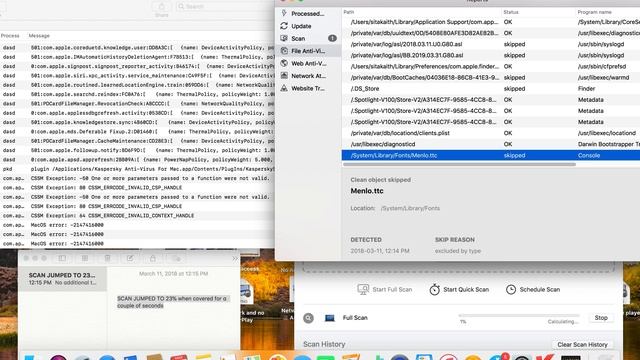This screenshot has width=640, height=360.
Task: Toggle the folders sidebar in Notes toolbar
Action: click(62, 258)
